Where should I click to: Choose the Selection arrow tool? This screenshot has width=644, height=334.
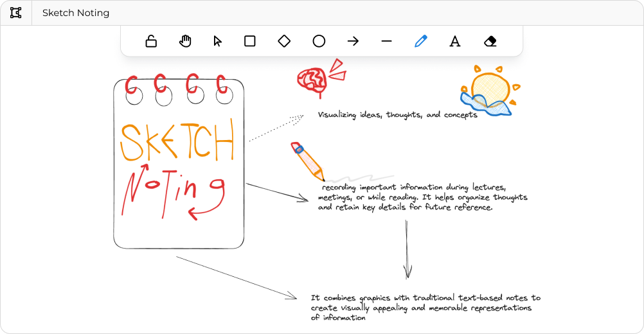tap(217, 41)
